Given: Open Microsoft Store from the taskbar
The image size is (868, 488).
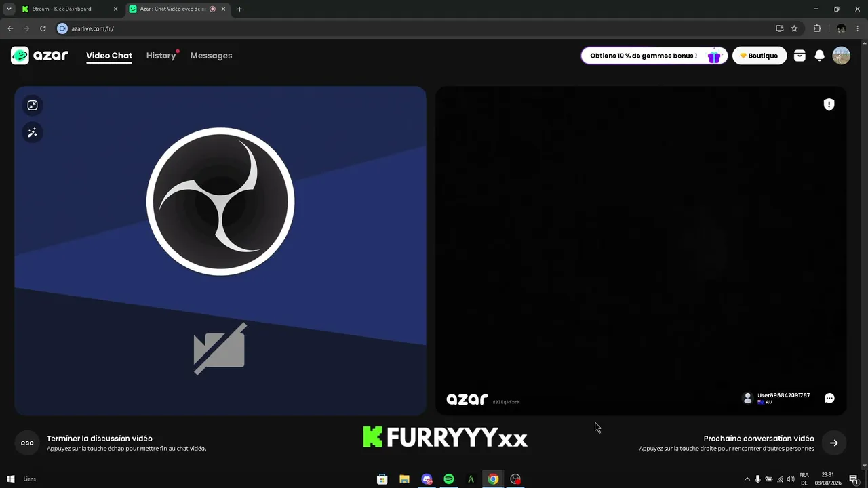Looking at the screenshot, I should point(382,479).
